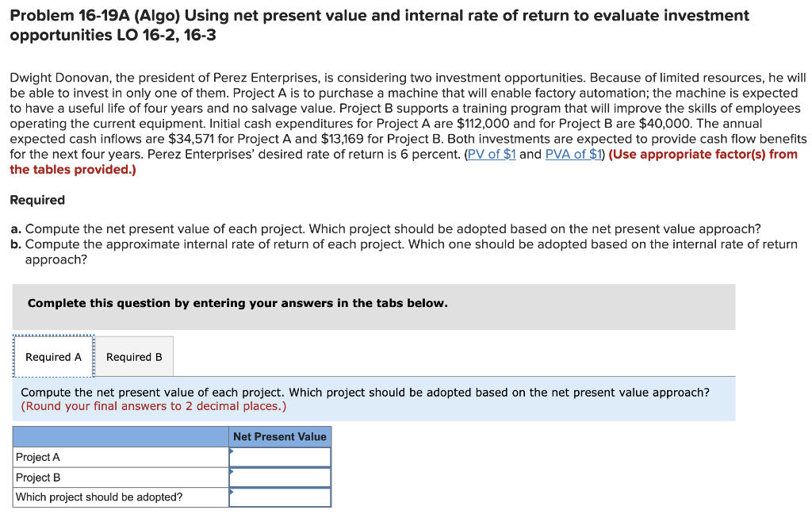This screenshot has height=514, width=812.
Task: Click the Required section heading
Action: click(x=33, y=200)
